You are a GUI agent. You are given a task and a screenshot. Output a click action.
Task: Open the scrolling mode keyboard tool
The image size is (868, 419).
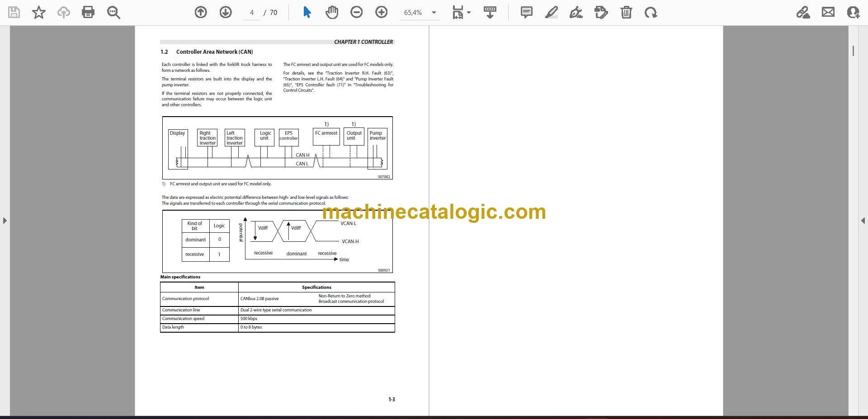pos(490,12)
